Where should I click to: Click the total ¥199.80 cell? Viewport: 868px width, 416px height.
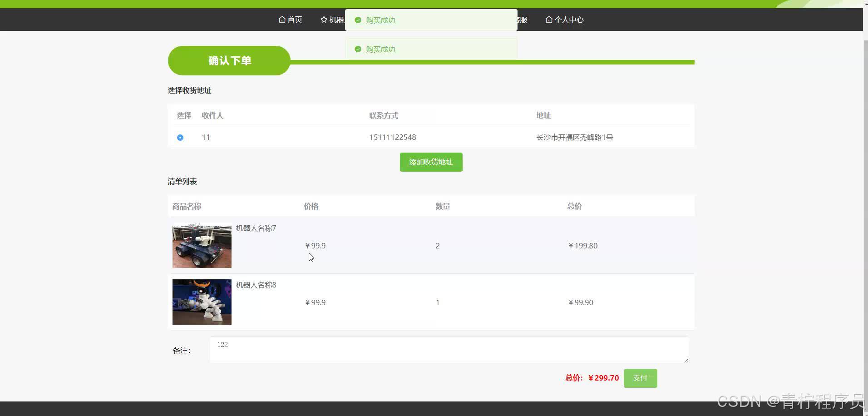[x=583, y=246]
